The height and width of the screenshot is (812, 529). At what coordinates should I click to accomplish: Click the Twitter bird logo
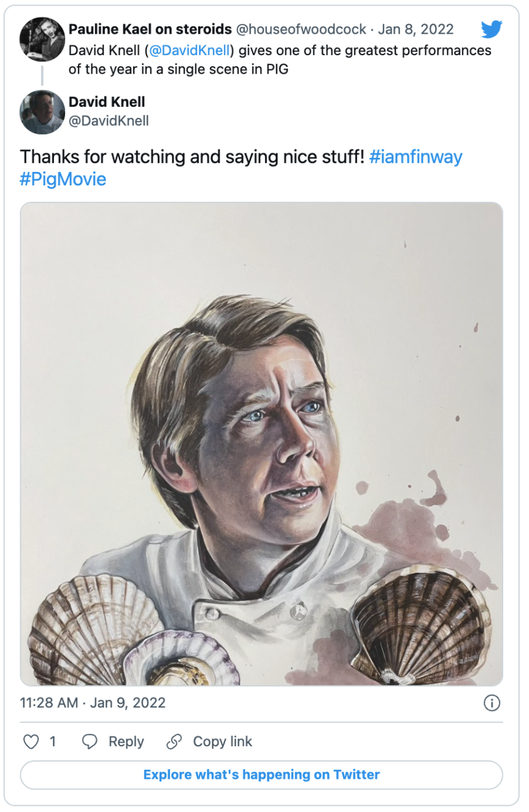492,29
